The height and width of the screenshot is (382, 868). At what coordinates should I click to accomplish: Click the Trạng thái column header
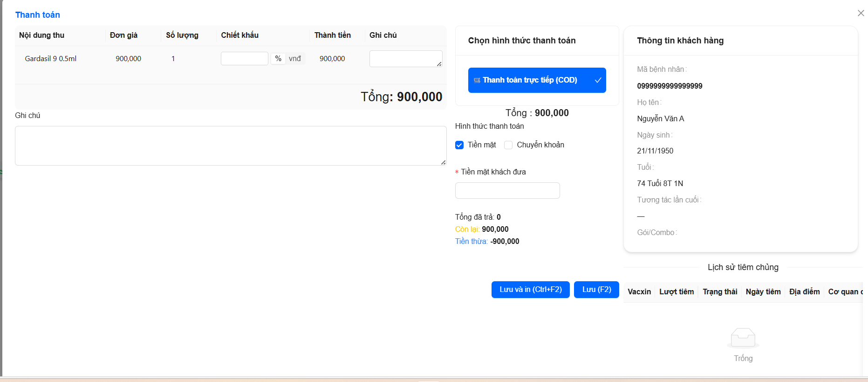[719, 292]
